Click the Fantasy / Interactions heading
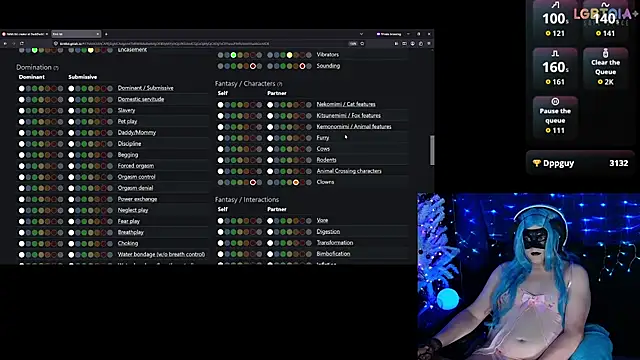The height and width of the screenshot is (360, 640). (247, 200)
